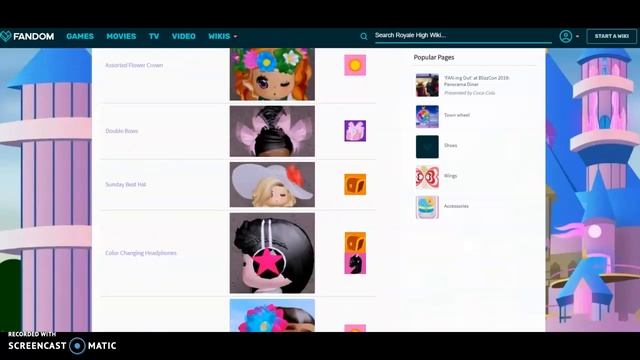Viewport: 640px width, 360px height.
Task: View the Color Changing Headphones image
Action: pyautogui.click(x=272, y=253)
